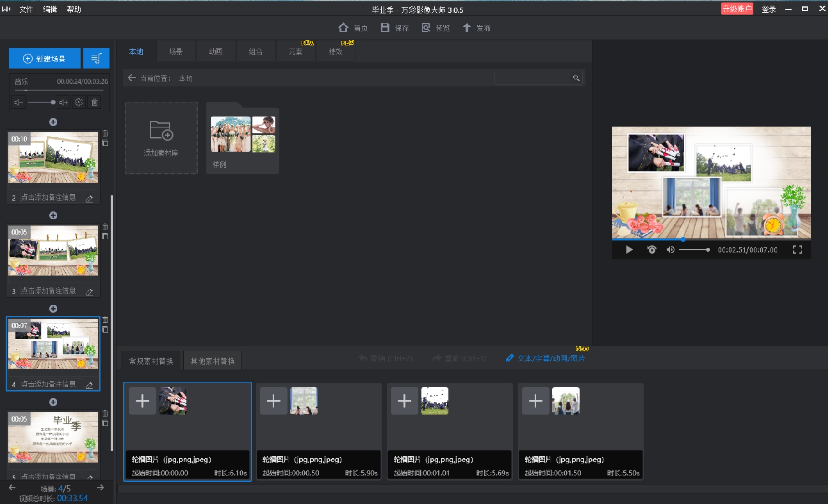Go to next scene arrow
The image size is (828, 504).
tap(100, 488)
